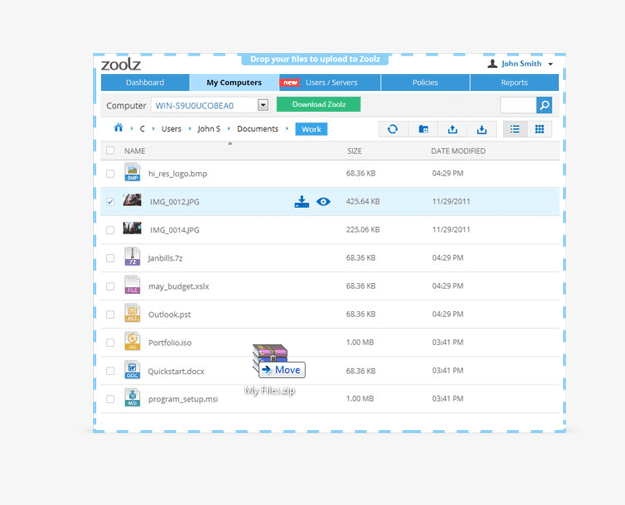
Task: Go to the Policies tab
Action: (x=425, y=83)
